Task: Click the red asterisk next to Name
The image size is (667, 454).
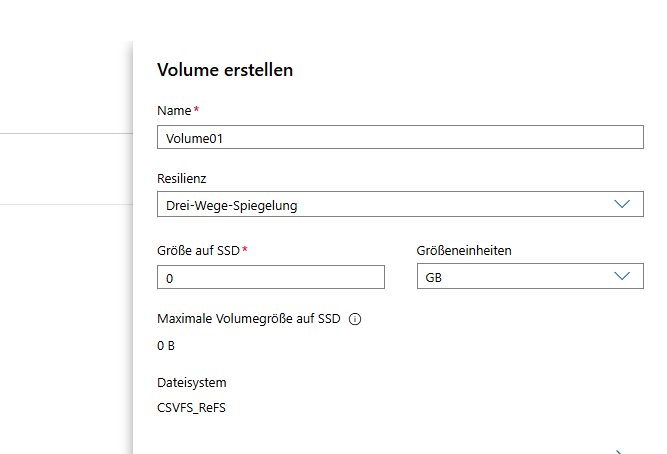Action: 196,109
